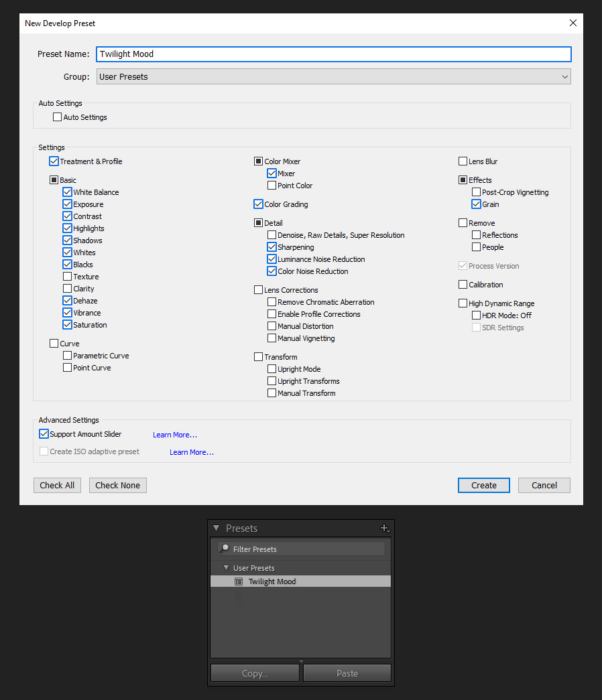
Task: Check the Lens Corrections group
Action: (258, 290)
